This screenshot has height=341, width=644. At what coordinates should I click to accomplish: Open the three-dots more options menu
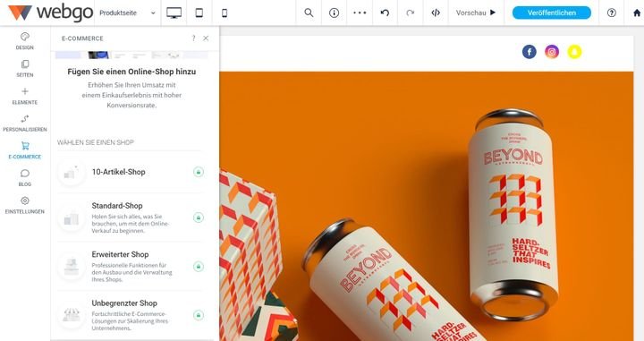click(360, 13)
